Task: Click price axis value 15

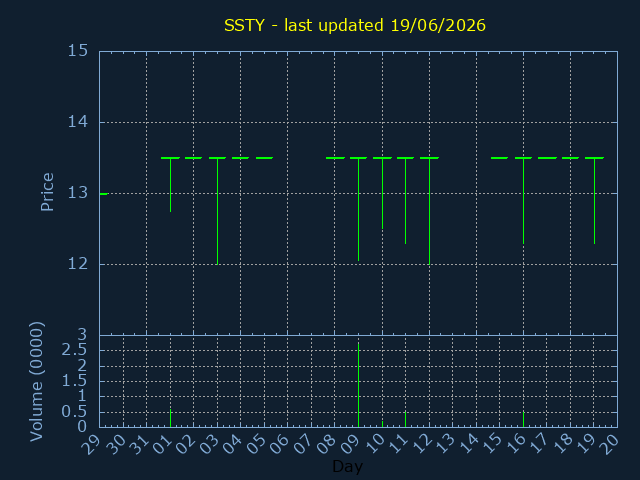Action: point(78,51)
